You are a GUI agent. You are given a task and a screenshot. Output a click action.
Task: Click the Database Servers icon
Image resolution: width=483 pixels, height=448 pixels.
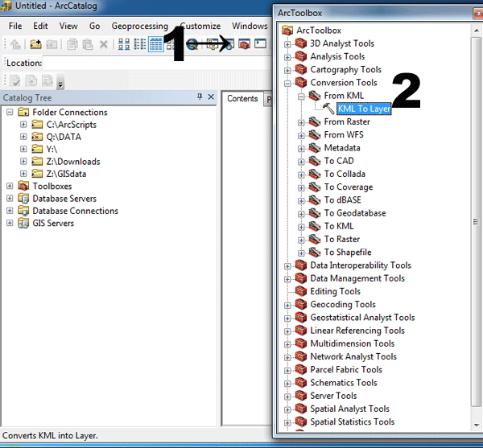tap(23, 199)
